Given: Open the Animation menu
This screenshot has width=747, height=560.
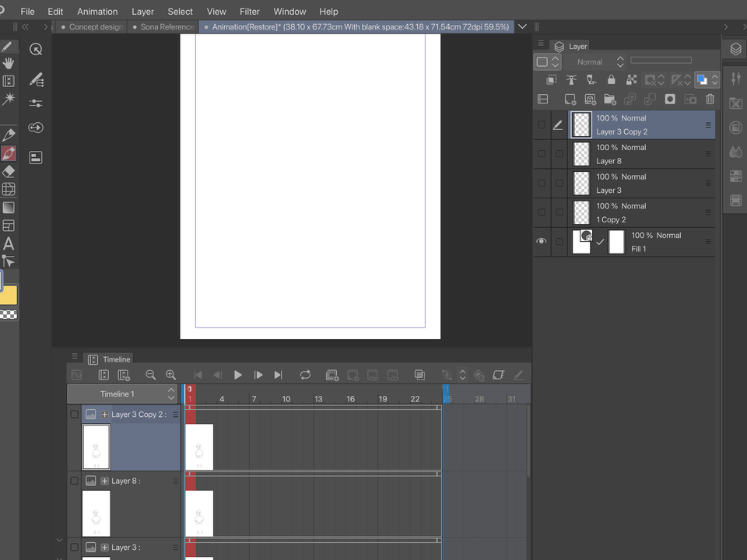Looking at the screenshot, I should (x=97, y=12).
